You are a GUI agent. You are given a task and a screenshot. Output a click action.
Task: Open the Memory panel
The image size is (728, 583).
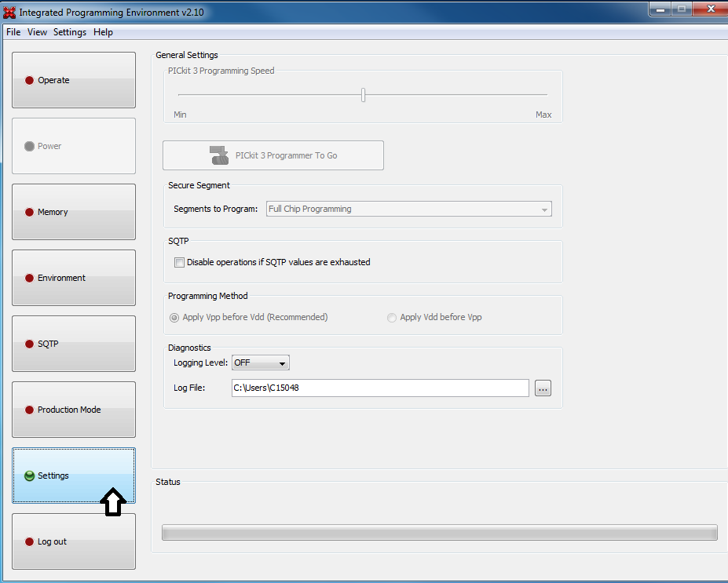point(73,212)
